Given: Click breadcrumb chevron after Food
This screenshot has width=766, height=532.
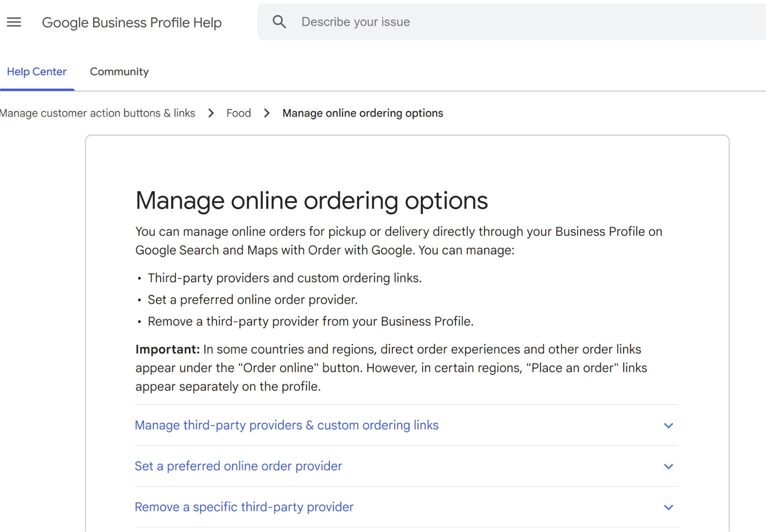Looking at the screenshot, I should 267,113.
